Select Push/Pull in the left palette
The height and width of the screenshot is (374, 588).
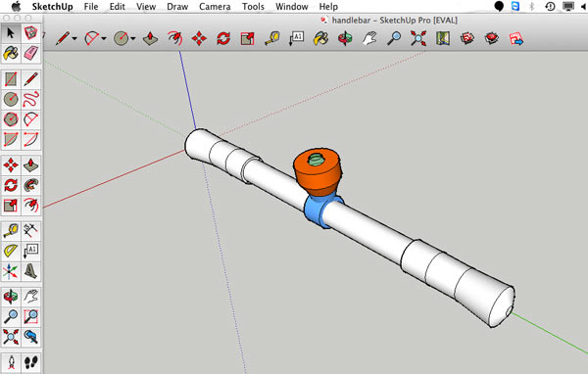tap(30, 164)
